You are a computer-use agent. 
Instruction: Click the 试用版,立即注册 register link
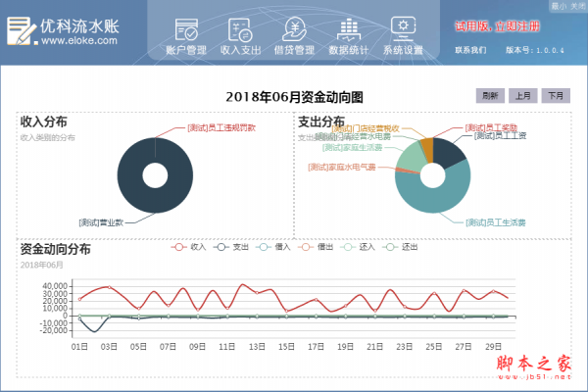click(497, 26)
